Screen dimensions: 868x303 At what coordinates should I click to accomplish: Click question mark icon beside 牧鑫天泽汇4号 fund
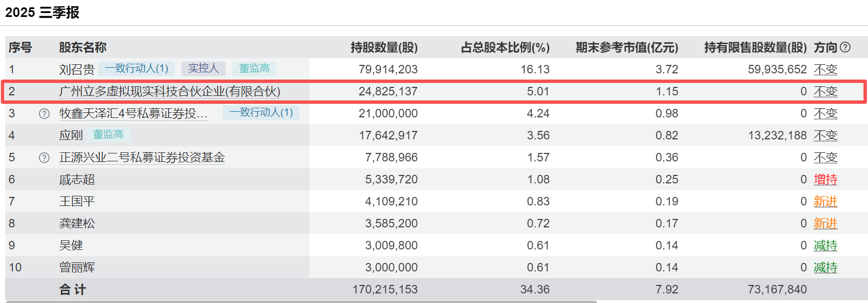pos(44,114)
